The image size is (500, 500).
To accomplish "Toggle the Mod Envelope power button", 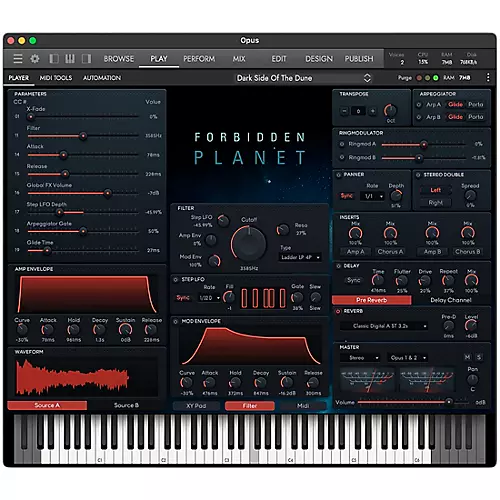I will (x=176, y=321).
